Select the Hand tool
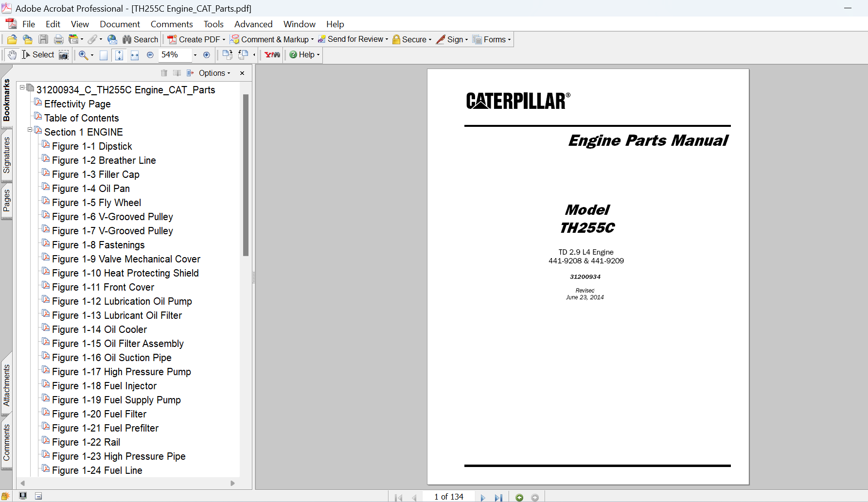This screenshot has height=502, width=868. (12, 55)
